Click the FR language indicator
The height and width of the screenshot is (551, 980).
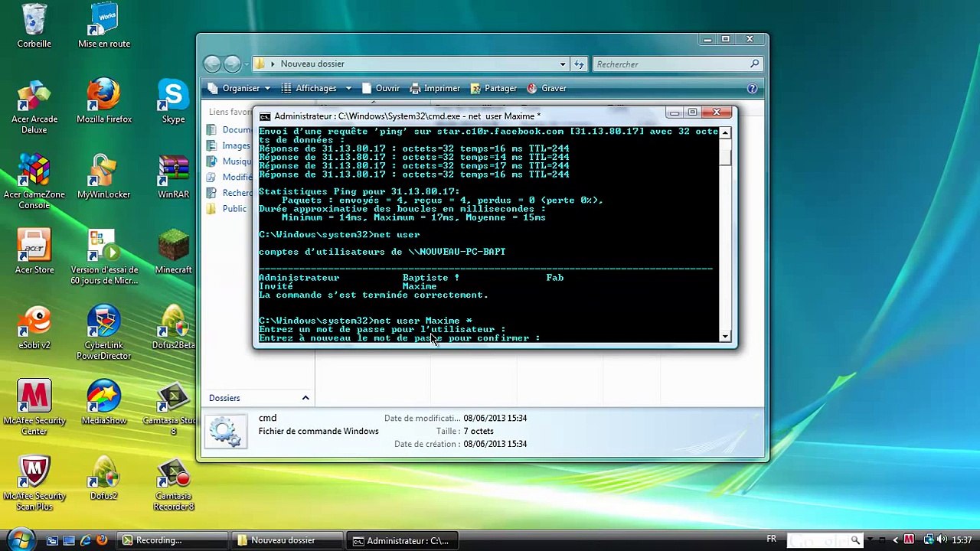(772, 540)
